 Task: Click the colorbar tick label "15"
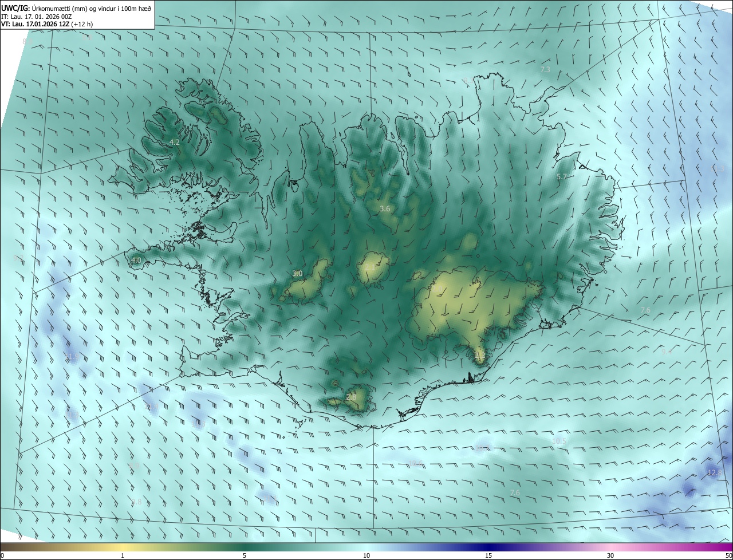(x=488, y=556)
